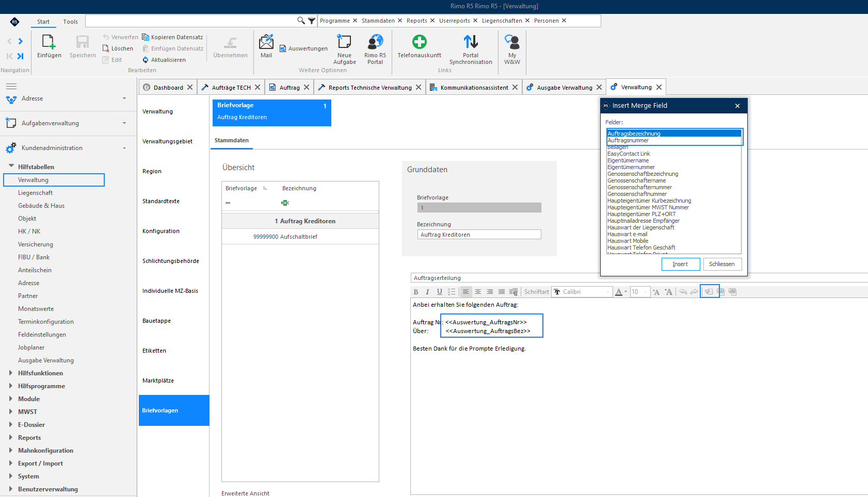Toggle bold formatting in the editor
This screenshot has width=868, height=497.
[x=416, y=292]
